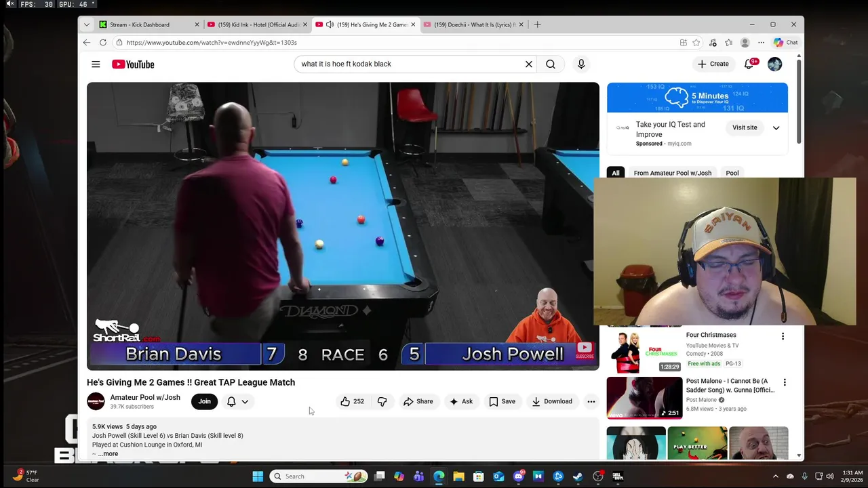Screen dimensions: 868x488
Task: Open the YouTube account avatar menu
Action: [x=775, y=64]
